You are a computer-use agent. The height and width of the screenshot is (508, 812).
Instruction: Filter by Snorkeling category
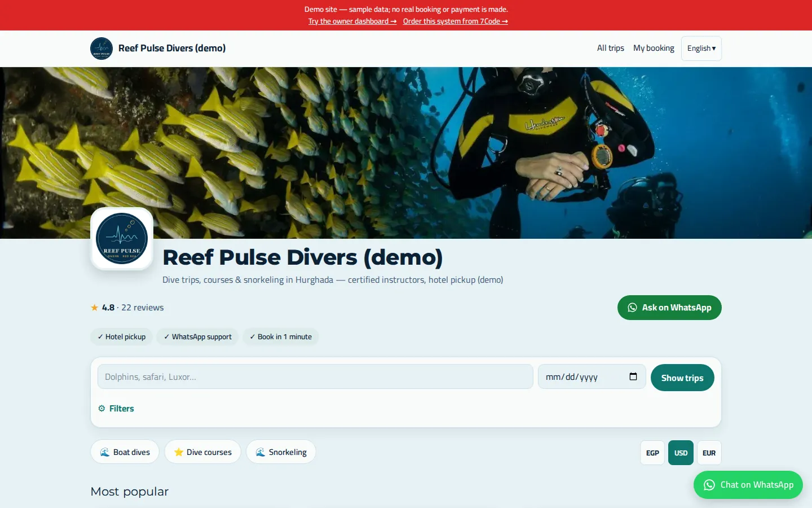pyautogui.click(x=281, y=452)
